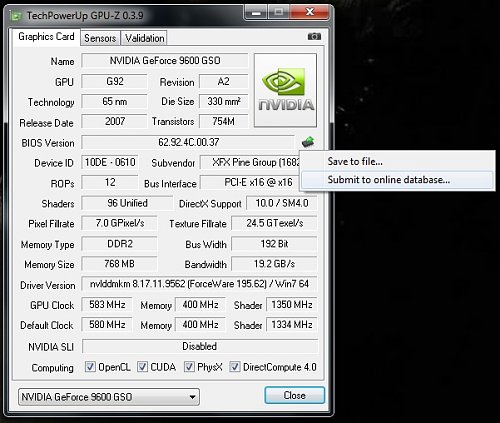Toggle the PhysX checkbox
The width and height of the screenshot is (500, 423).
[189, 367]
